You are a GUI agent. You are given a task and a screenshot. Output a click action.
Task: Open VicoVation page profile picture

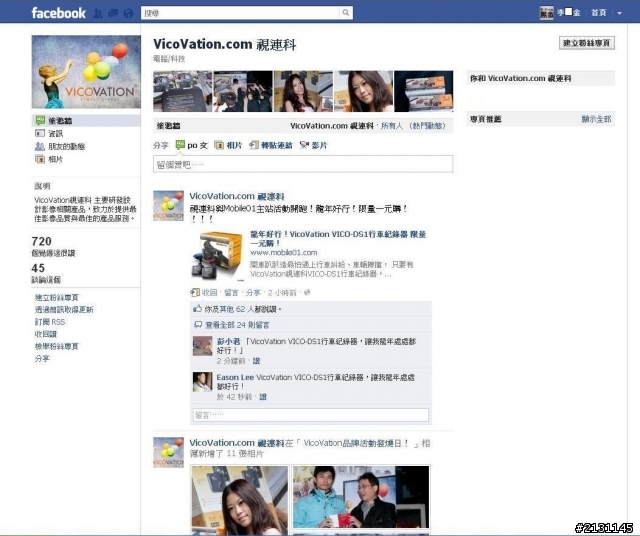pyautogui.click(x=86, y=72)
